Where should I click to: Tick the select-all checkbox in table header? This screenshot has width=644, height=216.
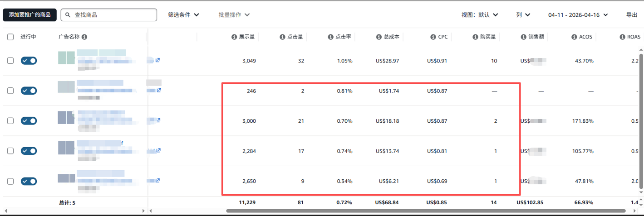[x=10, y=37]
